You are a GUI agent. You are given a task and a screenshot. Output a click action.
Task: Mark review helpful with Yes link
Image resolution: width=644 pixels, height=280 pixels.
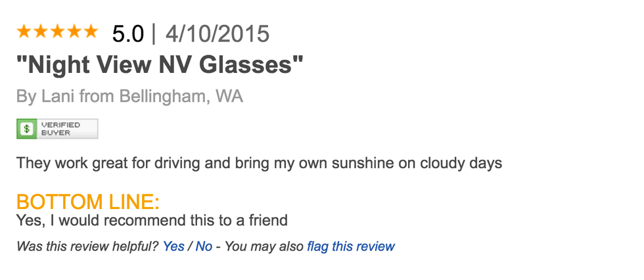(173, 247)
